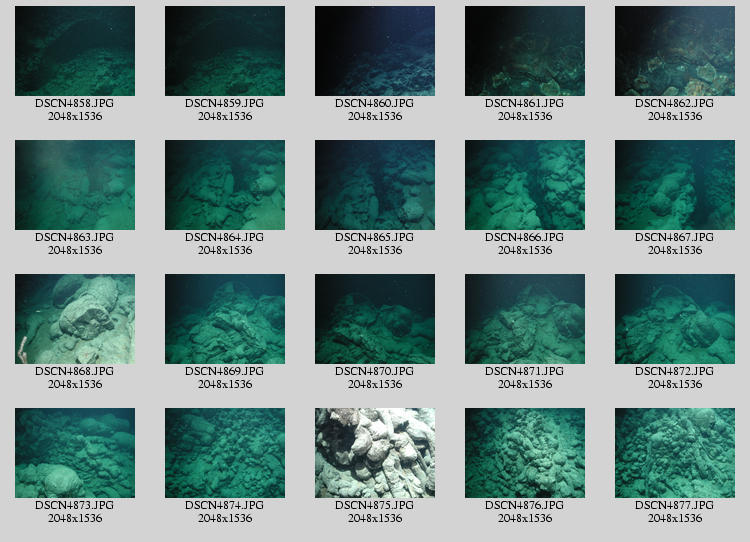Click the DSCN4861.JPG filename label
The width and height of the screenshot is (750, 542).
pyautogui.click(x=525, y=103)
